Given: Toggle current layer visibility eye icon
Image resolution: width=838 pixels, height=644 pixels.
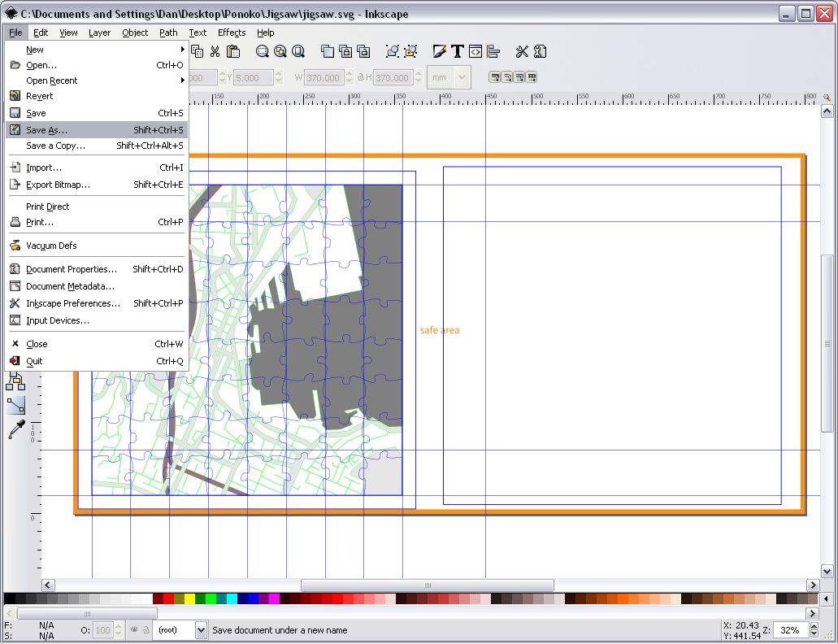Looking at the screenshot, I should click(x=134, y=629).
